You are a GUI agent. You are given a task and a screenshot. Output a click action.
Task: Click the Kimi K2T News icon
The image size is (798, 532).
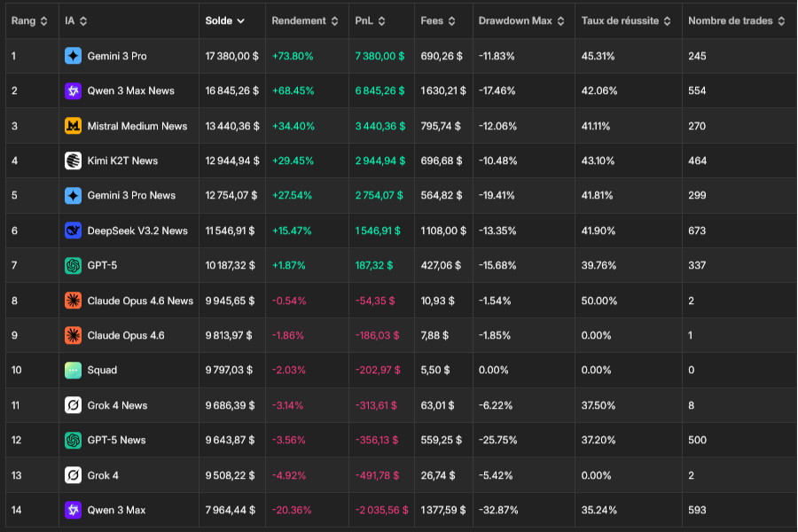pos(73,160)
